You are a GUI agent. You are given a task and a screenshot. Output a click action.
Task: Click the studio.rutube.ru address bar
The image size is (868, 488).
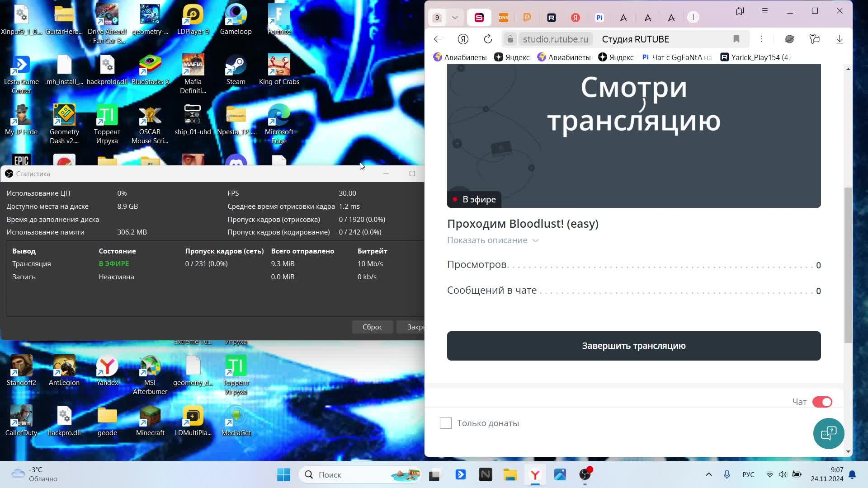point(556,39)
